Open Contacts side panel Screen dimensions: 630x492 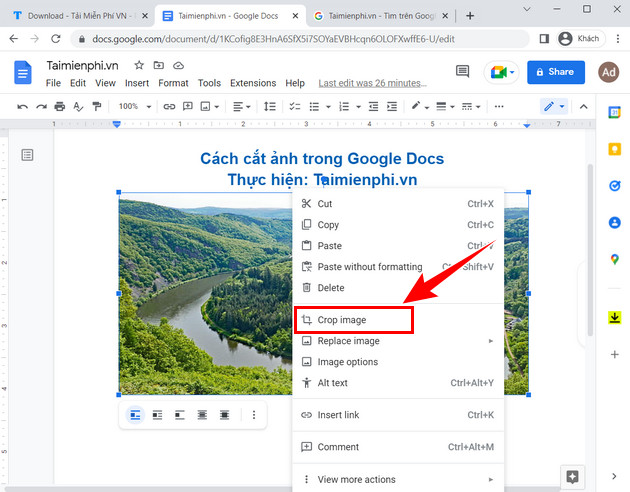coord(614,223)
